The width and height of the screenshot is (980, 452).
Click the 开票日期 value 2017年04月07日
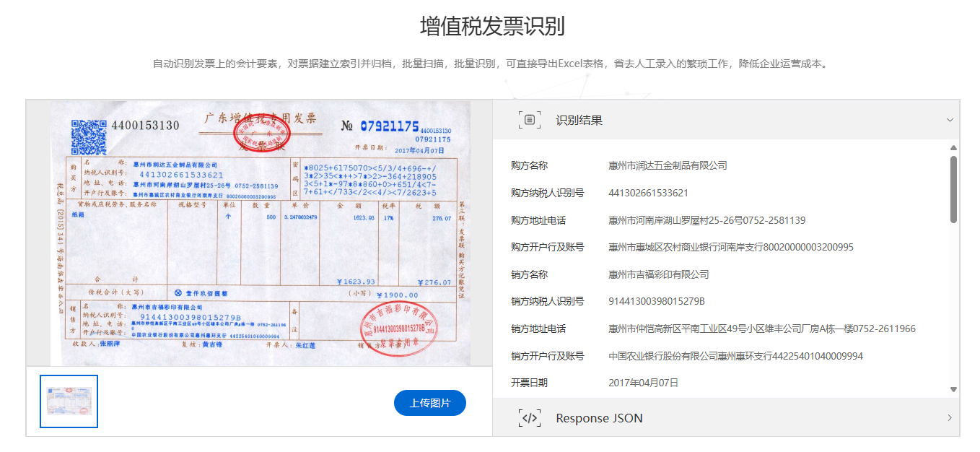pos(643,383)
